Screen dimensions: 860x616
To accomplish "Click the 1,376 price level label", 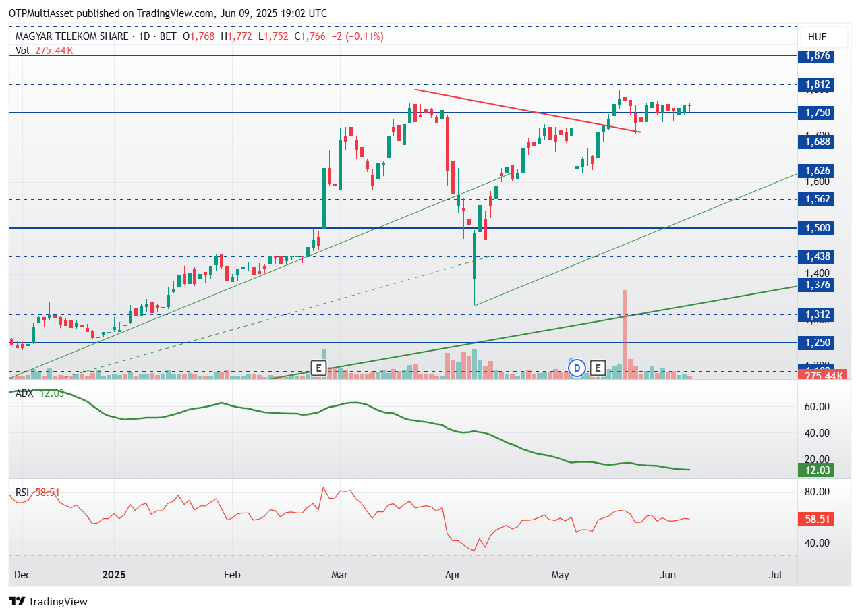I will pyautogui.click(x=816, y=285).
